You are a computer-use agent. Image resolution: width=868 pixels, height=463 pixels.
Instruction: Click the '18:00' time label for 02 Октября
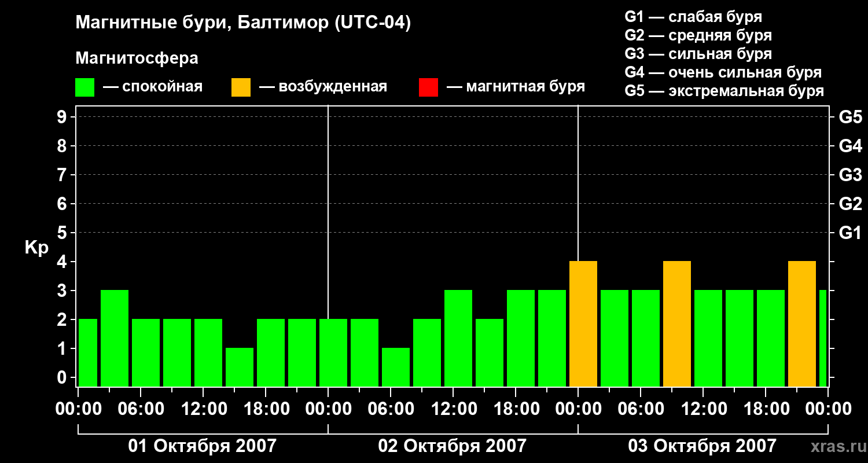pos(516,409)
